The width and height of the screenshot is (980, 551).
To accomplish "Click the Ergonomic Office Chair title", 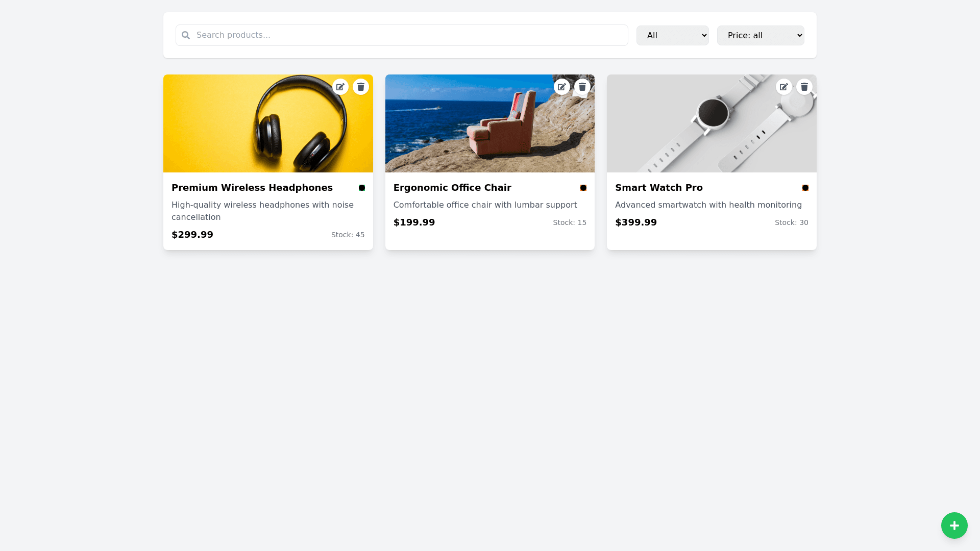I will coord(452,188).
